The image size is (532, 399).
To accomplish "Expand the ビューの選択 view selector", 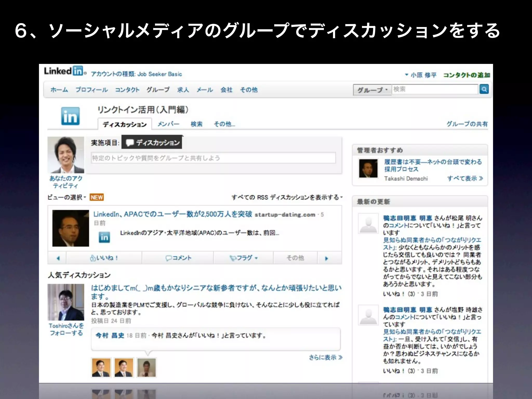I will tap(66, 197).
